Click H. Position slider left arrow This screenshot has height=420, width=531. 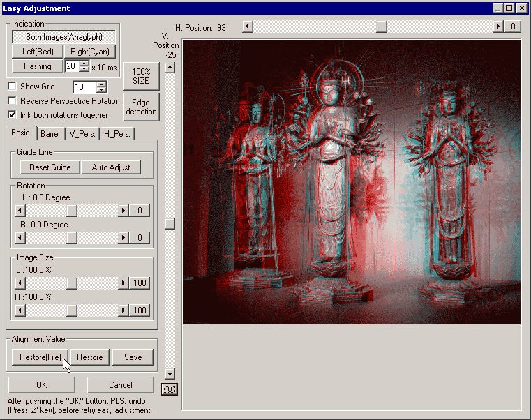coord(248,27)
